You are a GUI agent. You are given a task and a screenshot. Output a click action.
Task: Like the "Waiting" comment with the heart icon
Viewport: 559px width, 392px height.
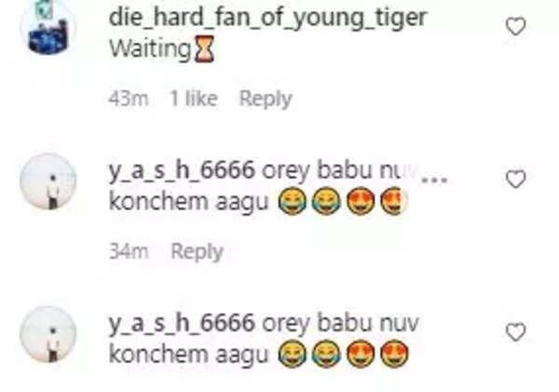pyautogui.click(x=516, y=26)
